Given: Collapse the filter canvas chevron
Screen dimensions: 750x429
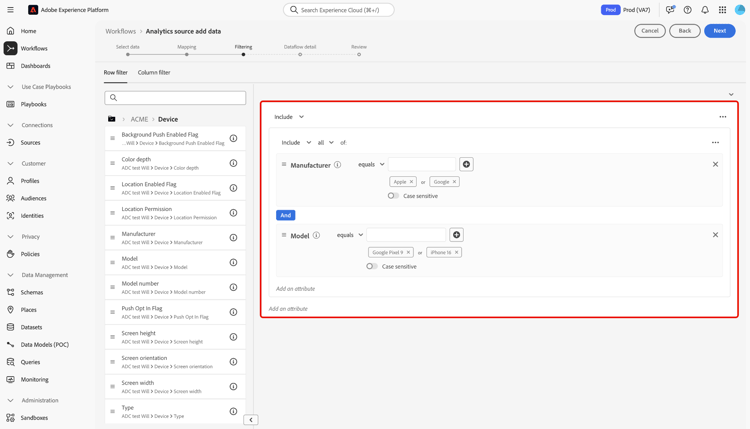Looking at the screenshot, I should click(x=731, y=95).
